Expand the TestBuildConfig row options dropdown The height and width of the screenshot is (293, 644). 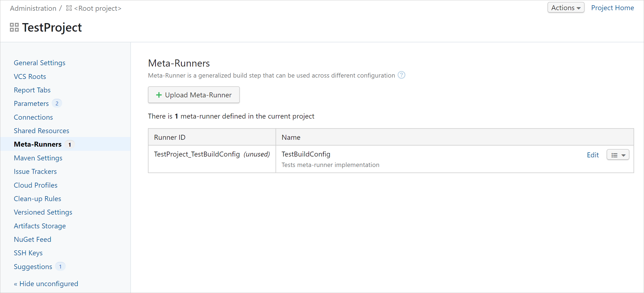coord(618,155)
